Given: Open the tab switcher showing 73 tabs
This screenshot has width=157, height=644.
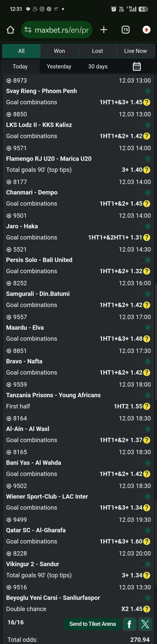Looking at the screenshot, I should tap(125, 30).
